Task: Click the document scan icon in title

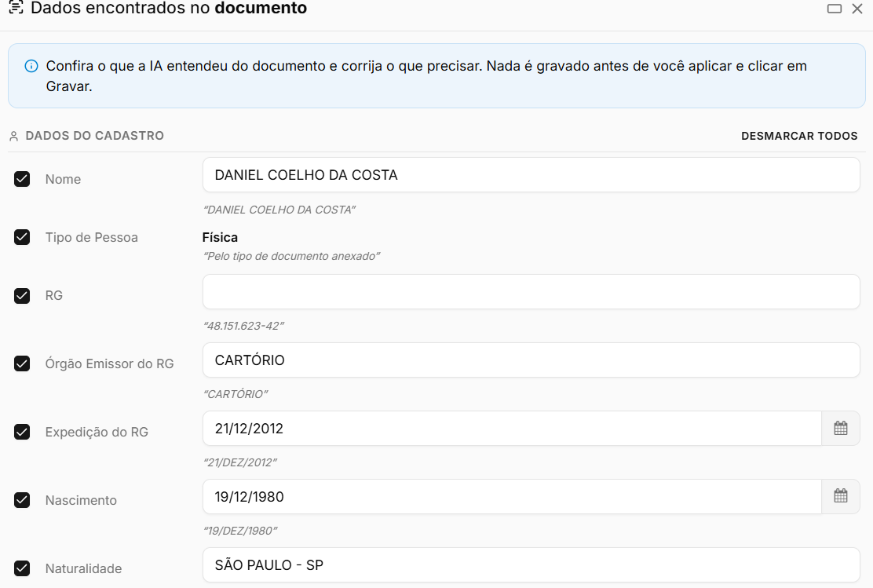Action: (x=16, y=8)
